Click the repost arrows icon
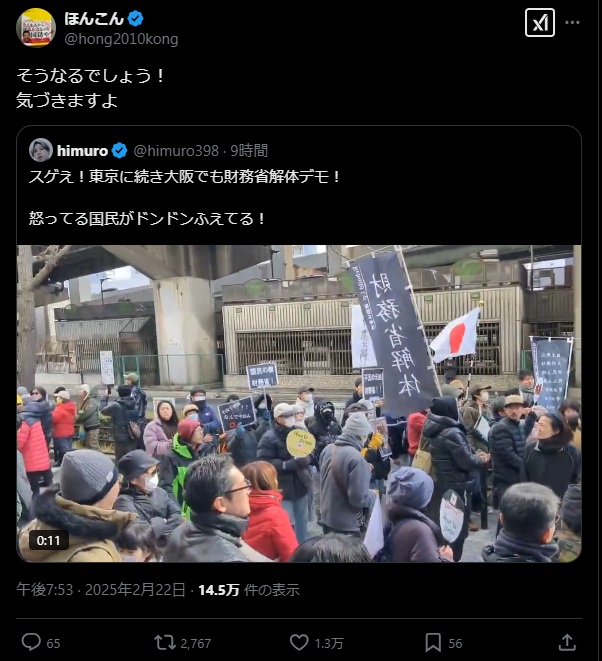602x661 pixels. [165, 642]
